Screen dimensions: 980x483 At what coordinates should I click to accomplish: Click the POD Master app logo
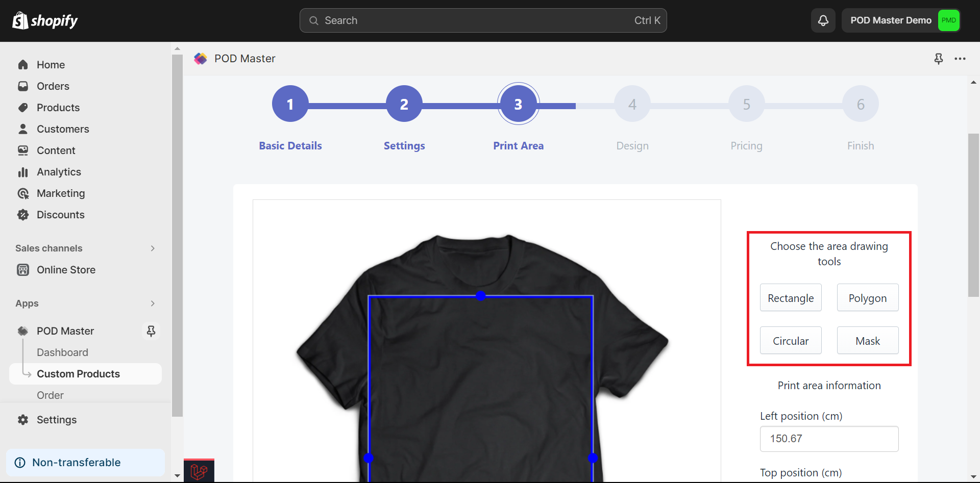(x=201, y=59)
